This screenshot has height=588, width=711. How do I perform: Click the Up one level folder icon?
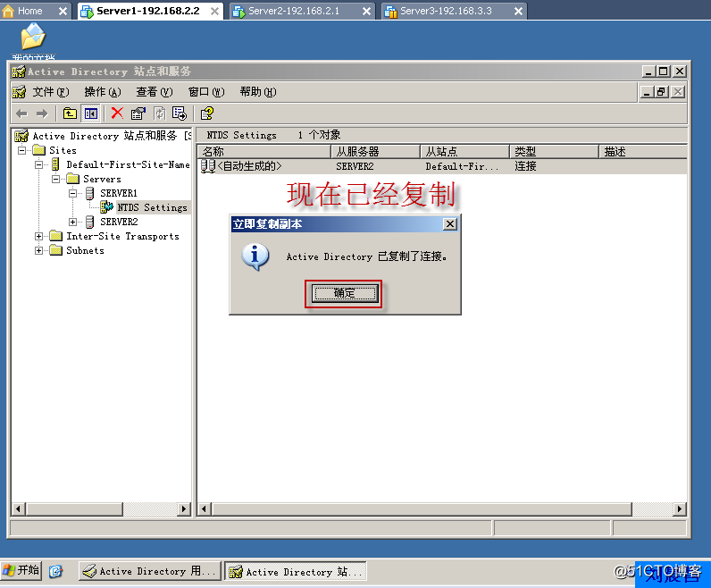[x=70, y=113]
